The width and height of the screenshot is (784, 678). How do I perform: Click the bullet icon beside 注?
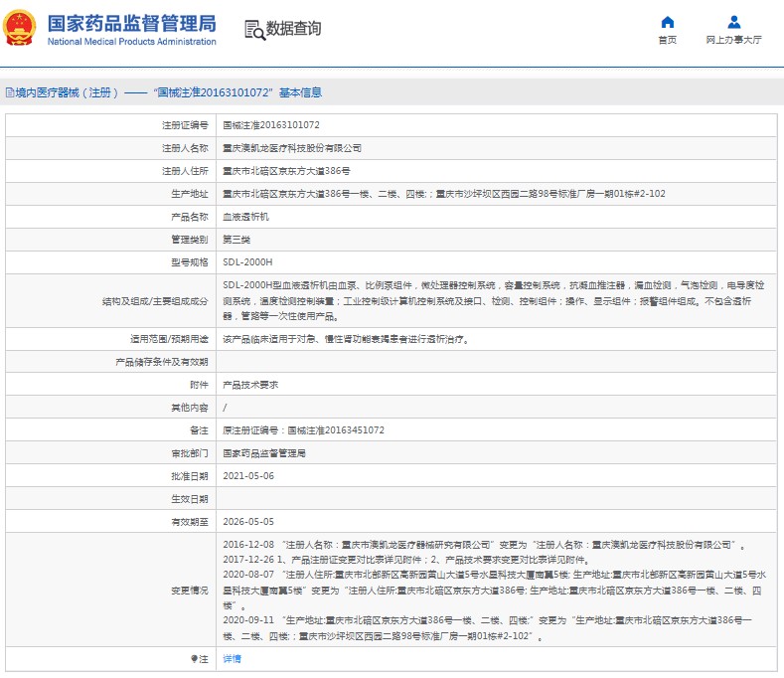pos(194,659)
